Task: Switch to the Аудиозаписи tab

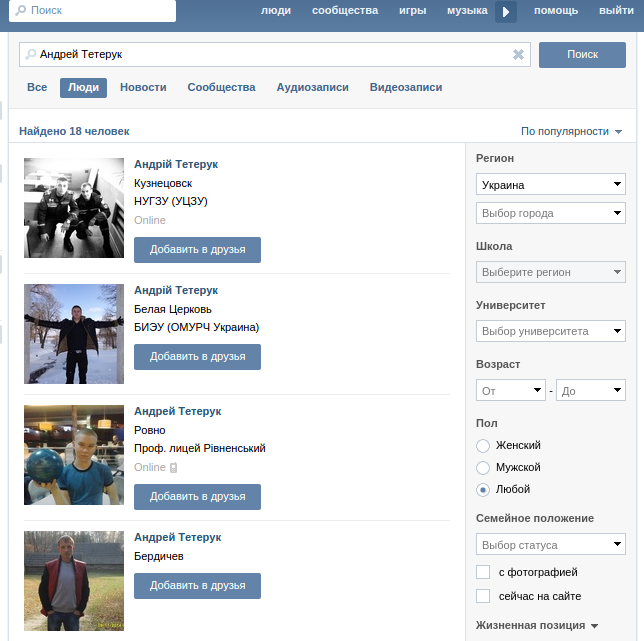Action: pyautogui.click(x=312, y=87)
